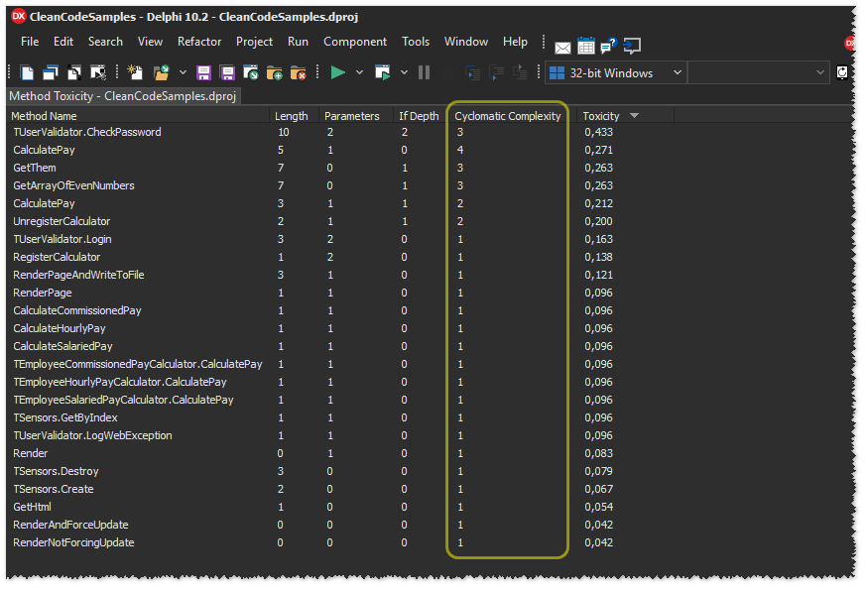Open the File menu
868x591 pixels.
[30, 42]
